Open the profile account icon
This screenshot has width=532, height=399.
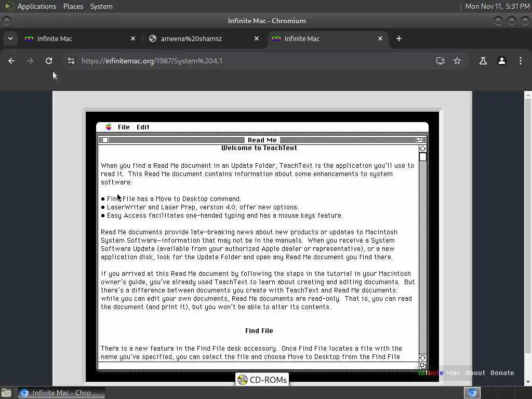(x=502, y=61)
